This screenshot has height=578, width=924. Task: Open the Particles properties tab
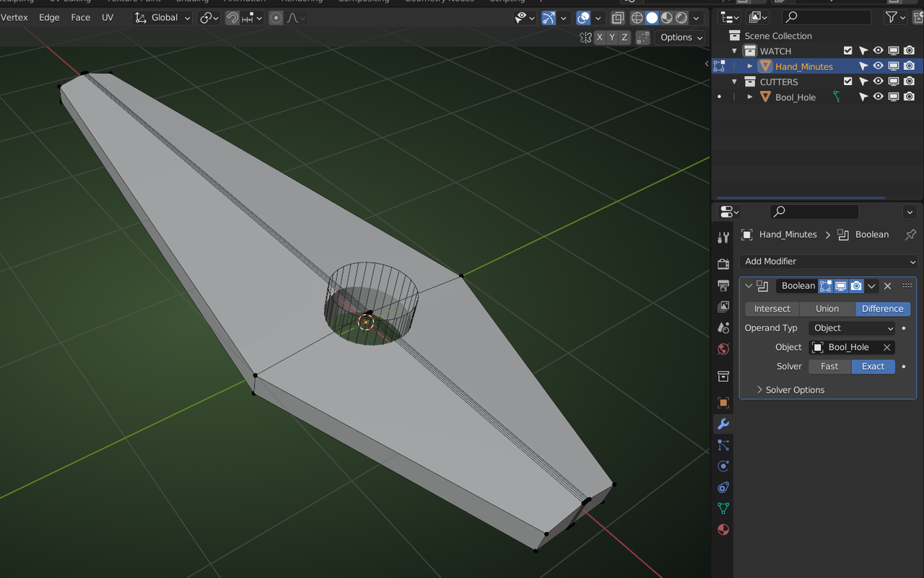(723, 445)
